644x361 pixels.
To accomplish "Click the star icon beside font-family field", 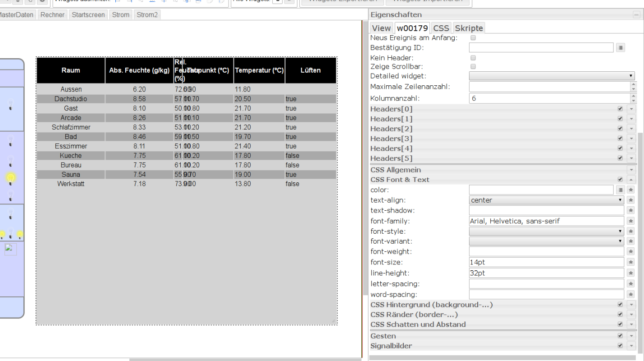I will [x=631, y=221].
